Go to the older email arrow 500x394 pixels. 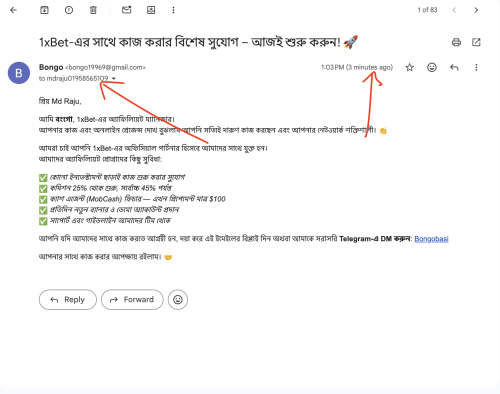tap(476, 10)
